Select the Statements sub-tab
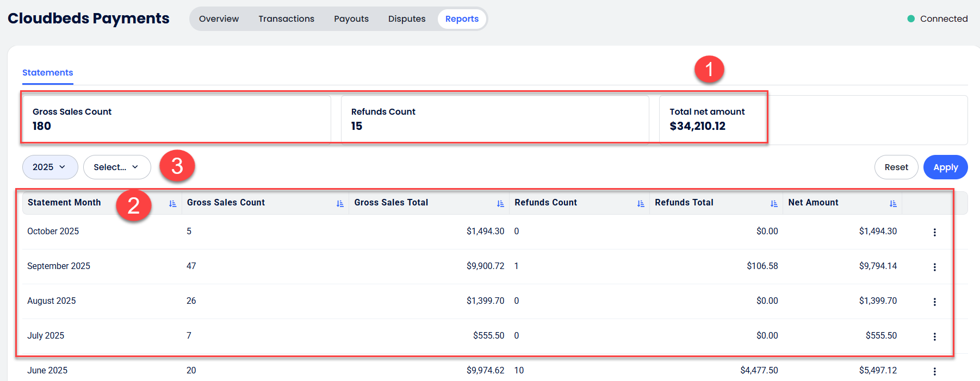The height and width of the screenshot is (381, 980). tap(48, 73)
